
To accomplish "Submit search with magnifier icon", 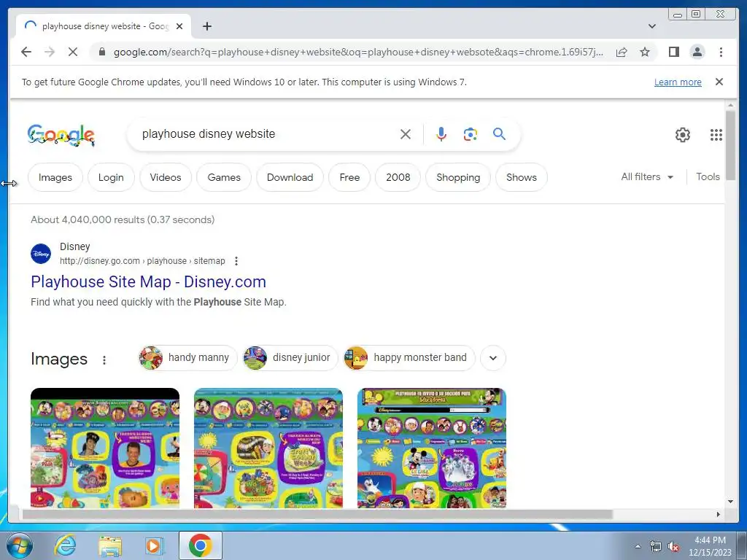I will (499, 134).
